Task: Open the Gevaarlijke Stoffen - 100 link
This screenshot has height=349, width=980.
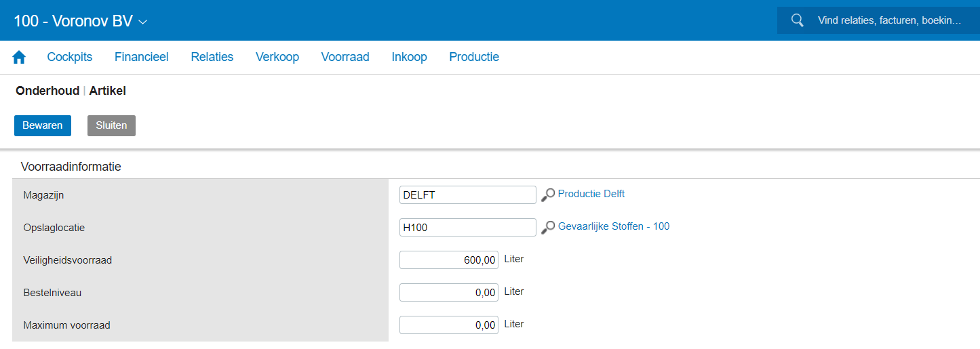Action: coord(613,226)
